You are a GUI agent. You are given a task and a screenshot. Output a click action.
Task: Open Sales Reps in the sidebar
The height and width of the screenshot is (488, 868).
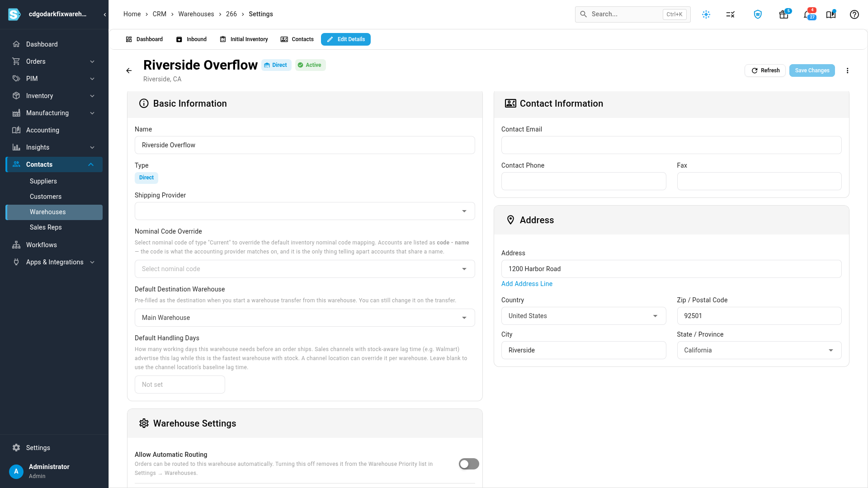pos(46,227)
